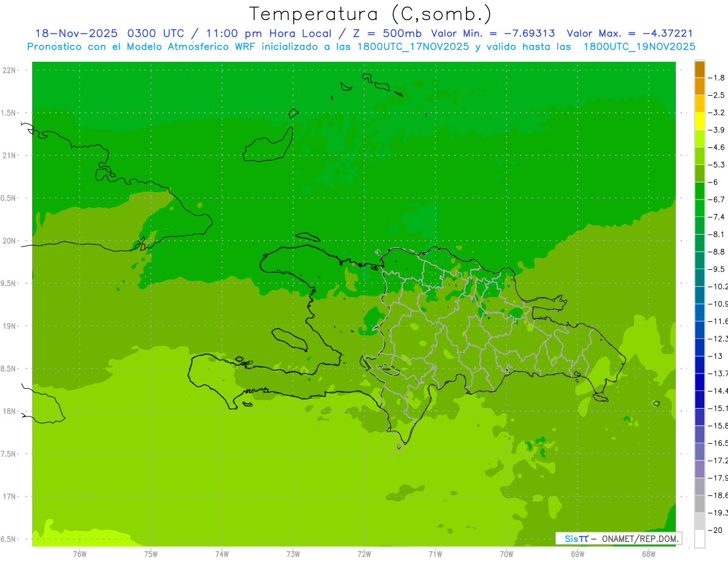Click the amber swatch between -2.5 and -3.2
The width and height of the screenshot is (728, 562).
tap(699, 104)
